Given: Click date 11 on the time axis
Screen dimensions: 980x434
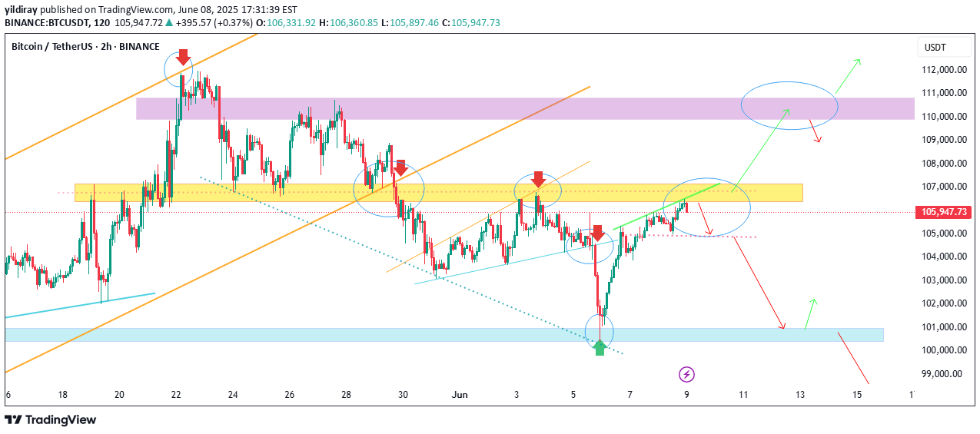Looking at the screenshot, I should 743,394.
